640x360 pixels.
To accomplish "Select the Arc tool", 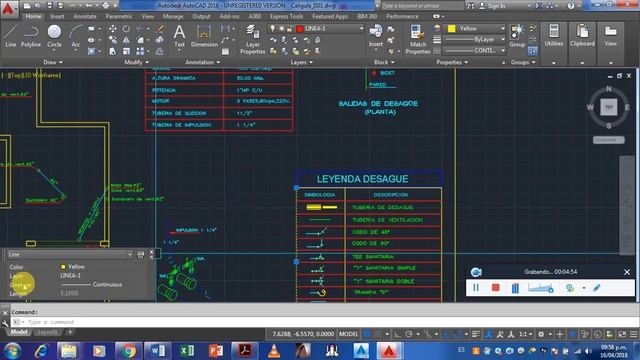I will pyautogui.click(x=76, y=36).
